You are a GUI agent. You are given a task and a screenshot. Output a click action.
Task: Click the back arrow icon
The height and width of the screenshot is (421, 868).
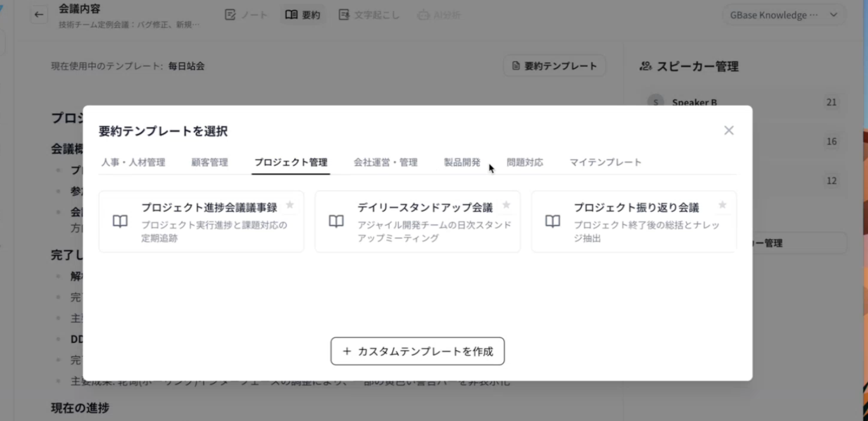coord(38,14)
